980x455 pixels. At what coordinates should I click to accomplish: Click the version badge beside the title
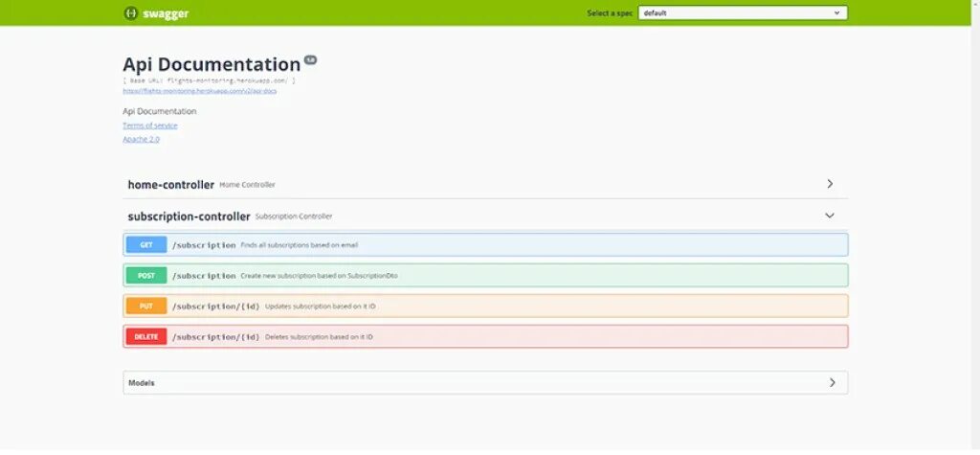310,60
